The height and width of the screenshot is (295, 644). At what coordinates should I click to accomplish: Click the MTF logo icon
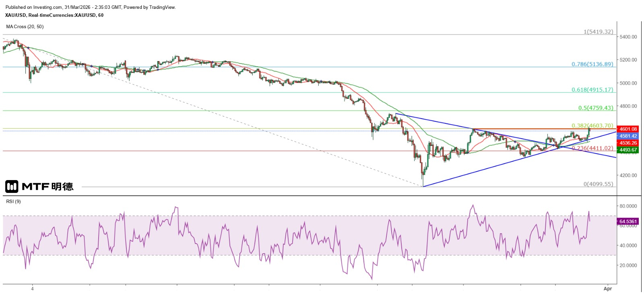[12, 186]
